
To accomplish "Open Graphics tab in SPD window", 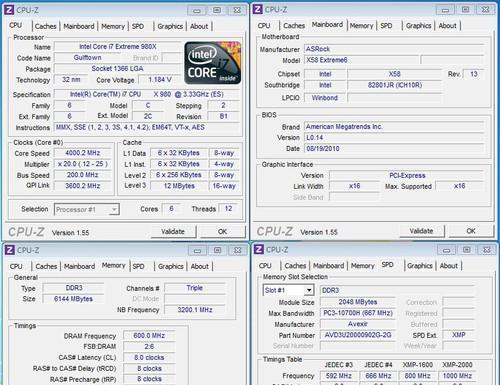I will click(x=420, y=266).
